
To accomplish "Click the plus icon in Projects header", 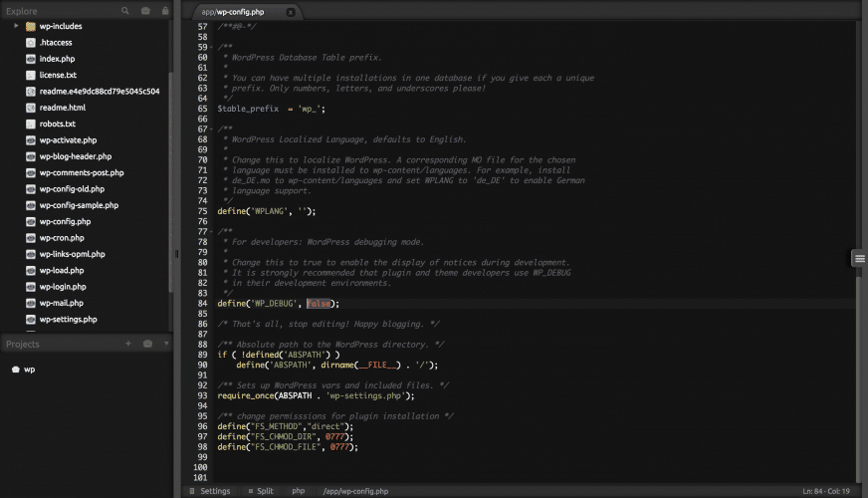I will click(127, 344).
